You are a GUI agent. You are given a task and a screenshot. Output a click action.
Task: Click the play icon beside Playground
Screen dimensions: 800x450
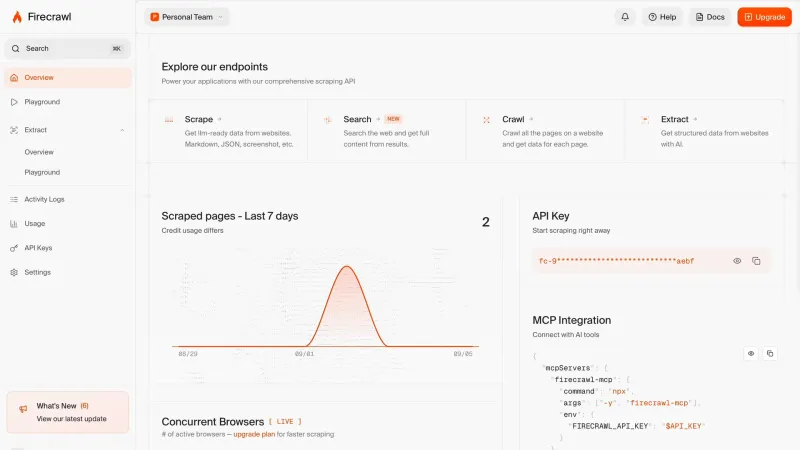(14, 102)
